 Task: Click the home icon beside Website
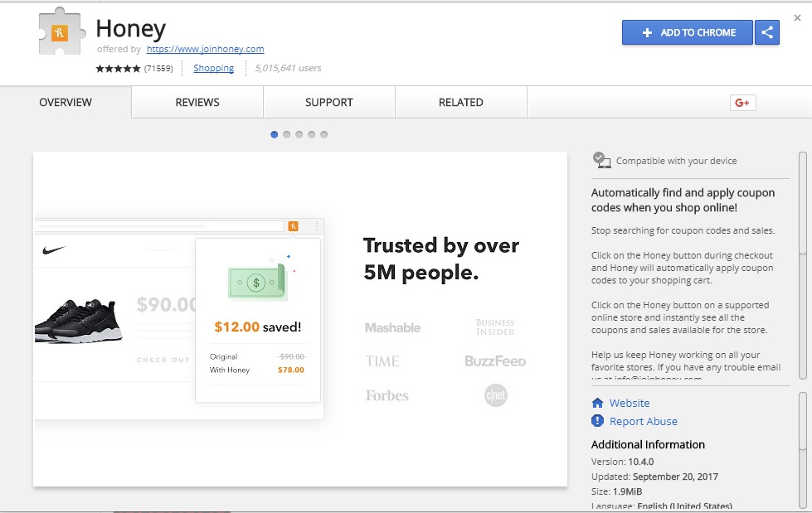pyautogui.click(x=598, y=403)
